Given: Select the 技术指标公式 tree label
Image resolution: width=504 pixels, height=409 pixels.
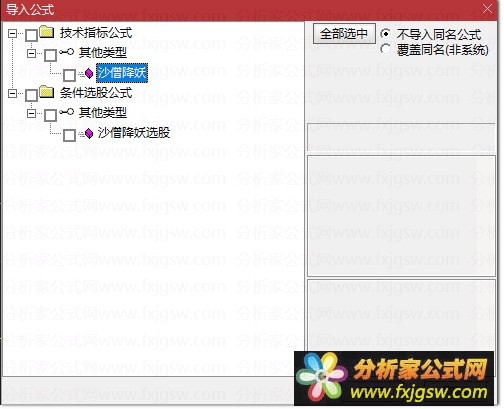Looking at the screenshot, I should point(96,33).
